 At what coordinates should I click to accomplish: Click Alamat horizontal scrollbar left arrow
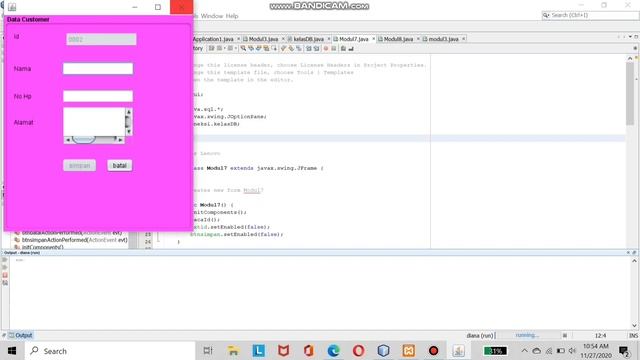coord(68,140)
